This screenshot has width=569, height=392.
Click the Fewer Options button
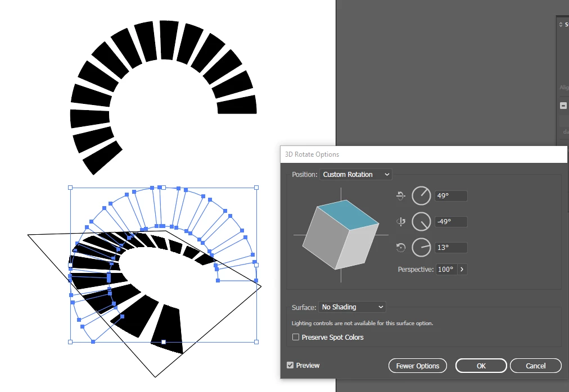(x=418, y=366)
